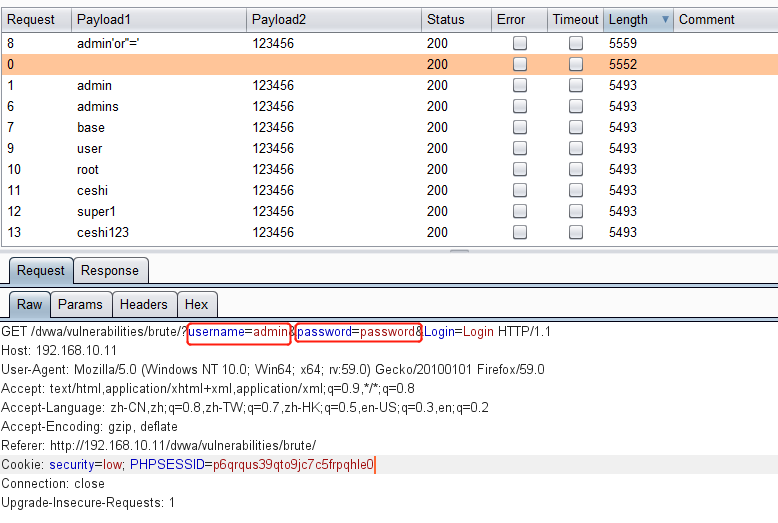Viewport: 778px width, 523px height.
Task: Sort by Status column header
Action: tap(456, 20)
